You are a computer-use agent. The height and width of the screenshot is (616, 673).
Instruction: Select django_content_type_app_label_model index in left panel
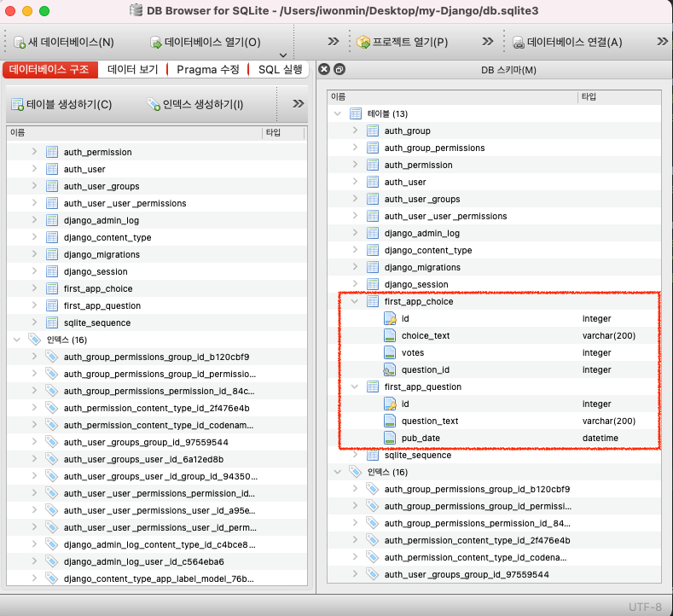[x=157, y=578]
